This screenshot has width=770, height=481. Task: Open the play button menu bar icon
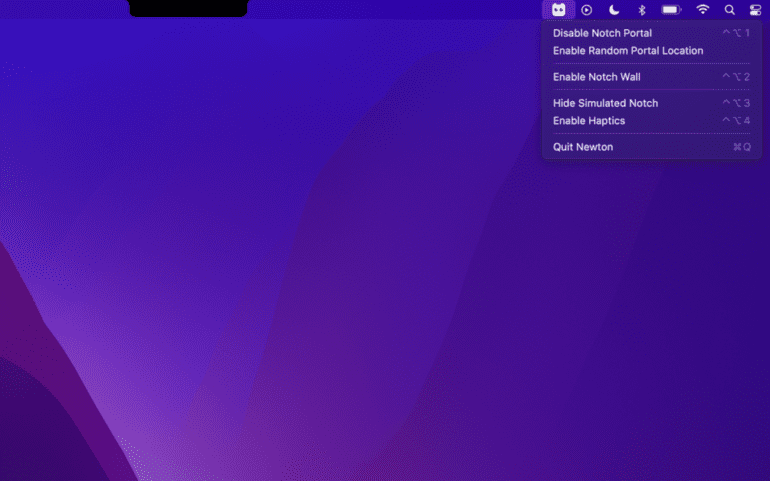point(587,9)
